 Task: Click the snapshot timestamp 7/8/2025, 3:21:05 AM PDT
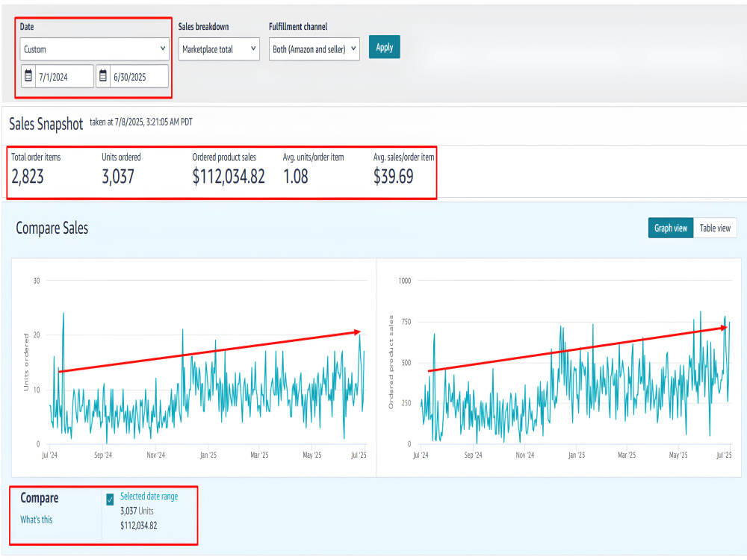tap(154, 122)
